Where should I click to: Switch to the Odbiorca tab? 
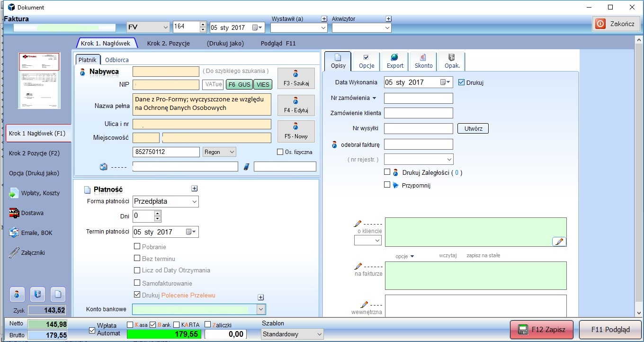pyautogui.click(x=117, y=60)
